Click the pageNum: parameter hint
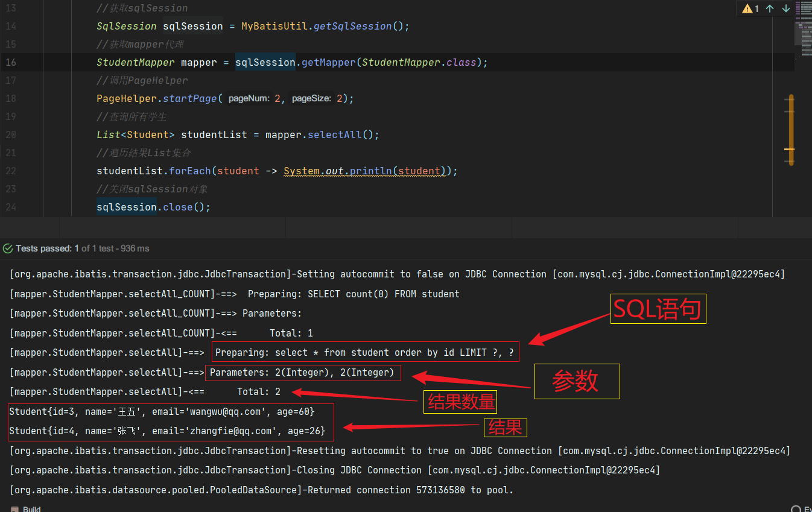The image size is (812, 512). (249, 99)
